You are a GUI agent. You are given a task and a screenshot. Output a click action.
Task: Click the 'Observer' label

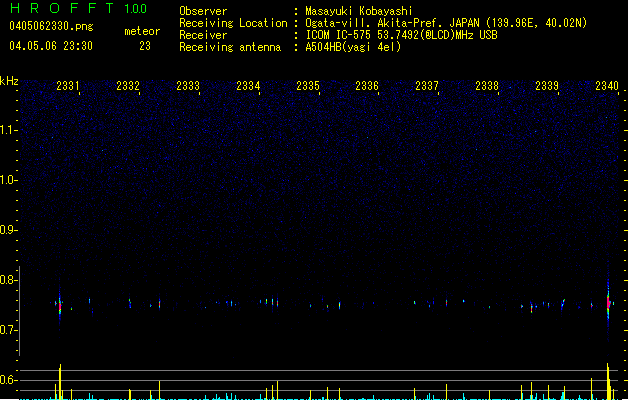coord(203,11)
